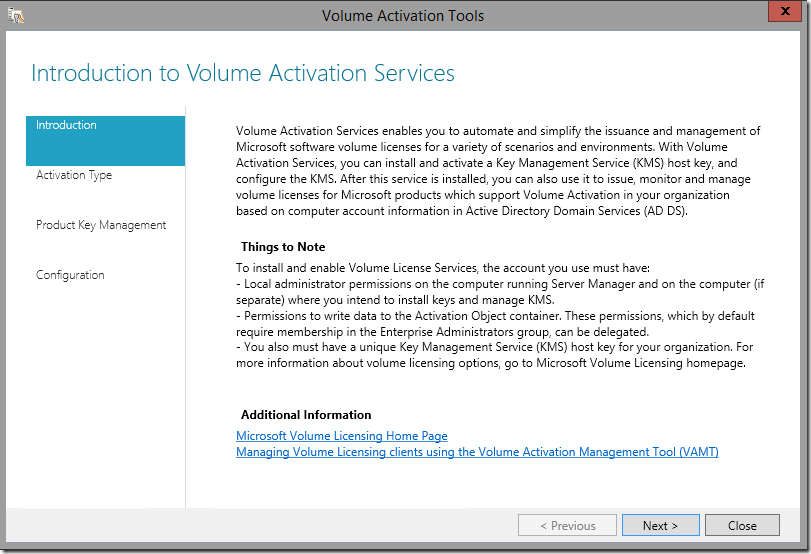Click the line 'To install and enable Volume License Services'
Image resolution: width=811 pixels, height=554 pixels.
pyautogui.click(x=443, y=268)
